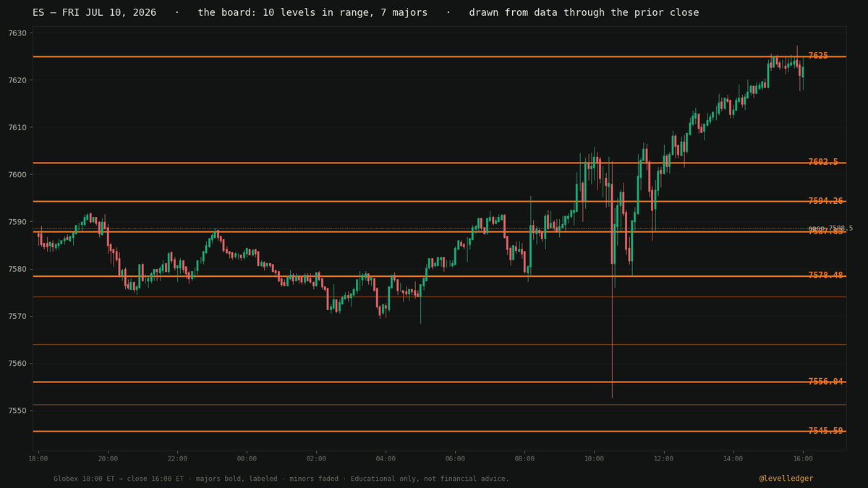Click the 7590 price axis tick

17,222
